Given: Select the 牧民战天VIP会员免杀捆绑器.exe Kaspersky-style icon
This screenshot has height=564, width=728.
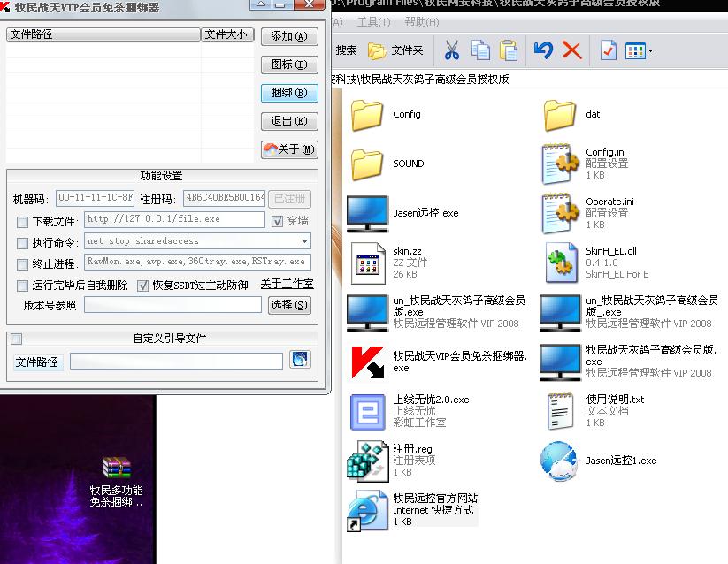Looking at the screenshot, I should 368,362.
